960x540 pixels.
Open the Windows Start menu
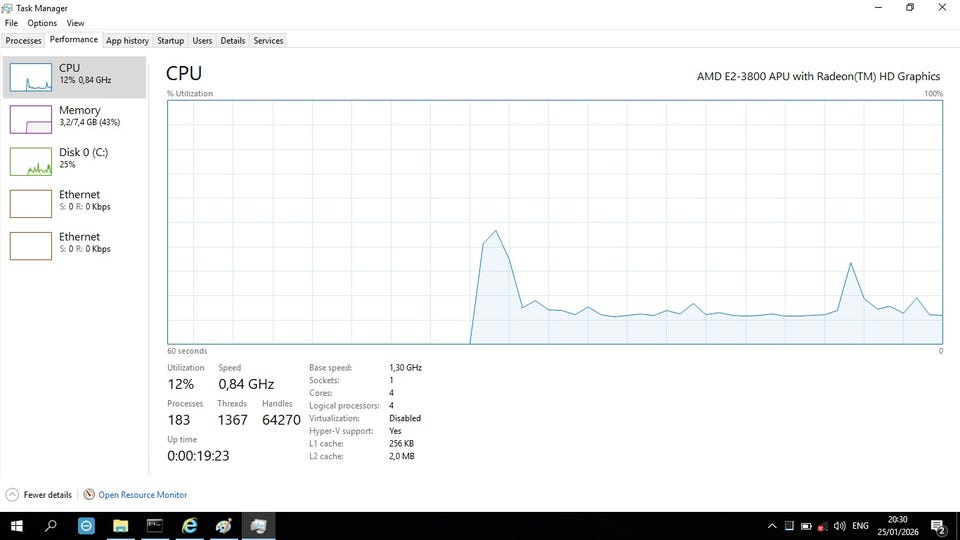[x=17, y=526]
